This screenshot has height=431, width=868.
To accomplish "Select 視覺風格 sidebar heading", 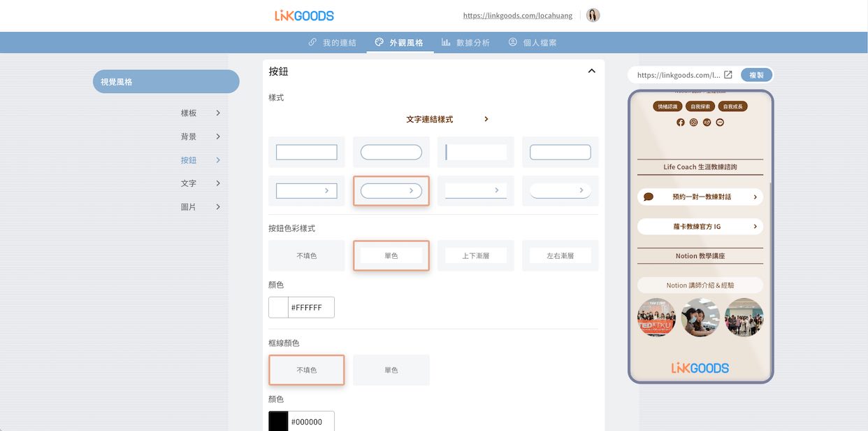I will pyautogui.click(x=166, y=82).
